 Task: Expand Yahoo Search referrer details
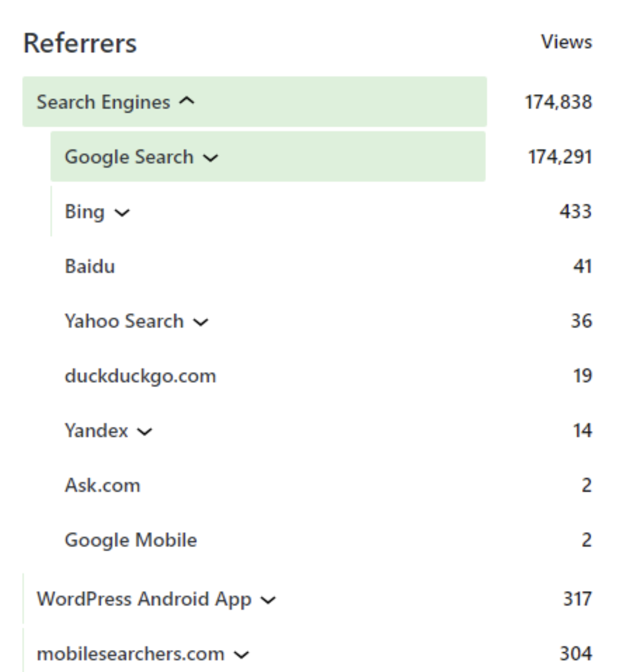(x=201, y=322)
